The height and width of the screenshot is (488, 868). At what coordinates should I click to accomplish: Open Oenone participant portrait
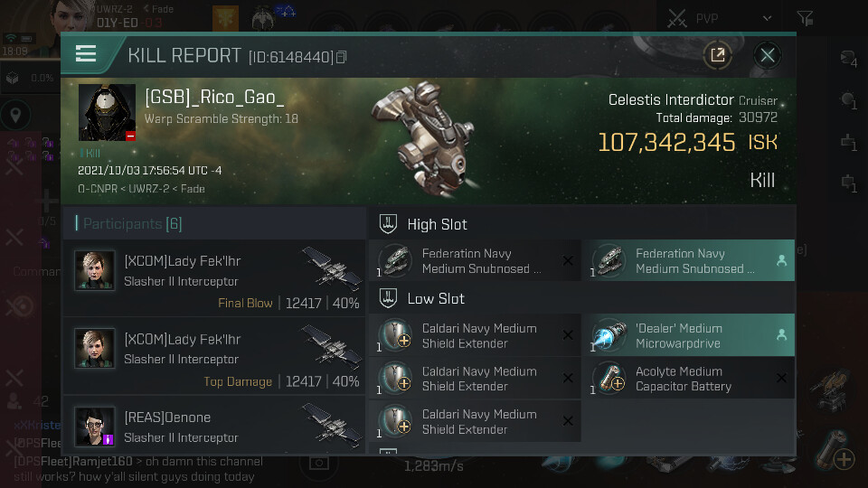coord(95,427)
